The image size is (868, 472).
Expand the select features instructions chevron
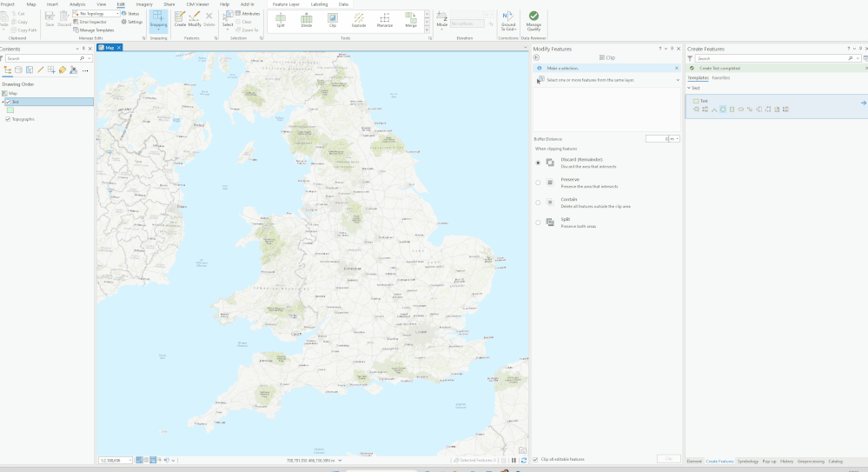(678, 80)
